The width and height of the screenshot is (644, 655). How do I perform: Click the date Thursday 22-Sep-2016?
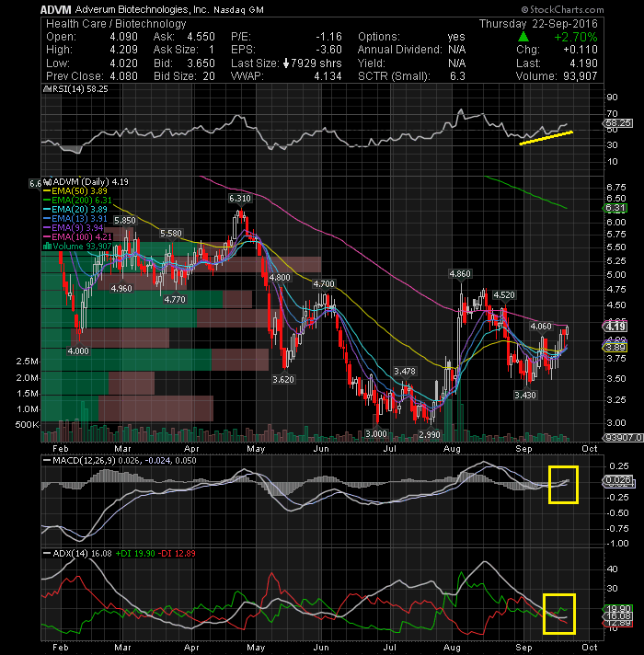(x=538, y=24)
